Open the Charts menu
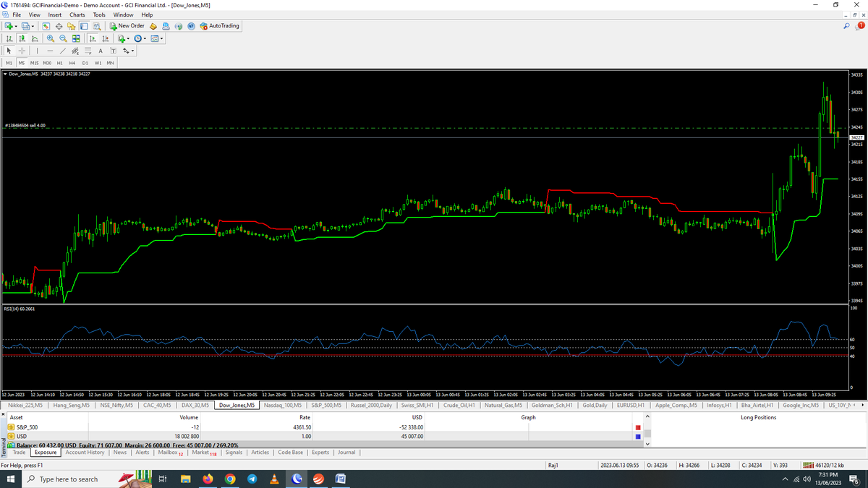Viewport: 868px width, 488px height. coord(77,14)
